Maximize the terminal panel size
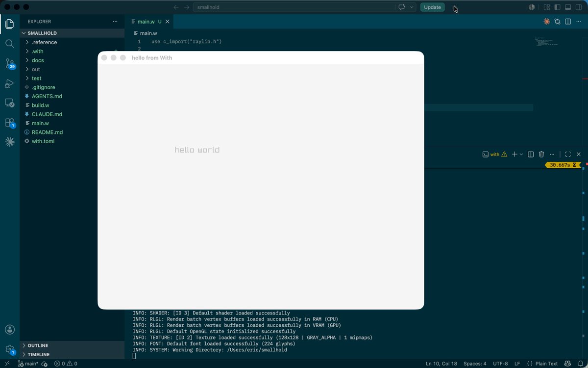588x368 pixels. tap(568, 154)
